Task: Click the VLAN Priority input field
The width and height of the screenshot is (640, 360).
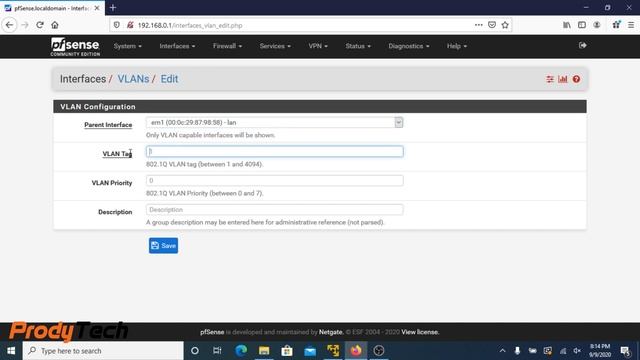Action: pyautogui.click(x=275, y=180)
